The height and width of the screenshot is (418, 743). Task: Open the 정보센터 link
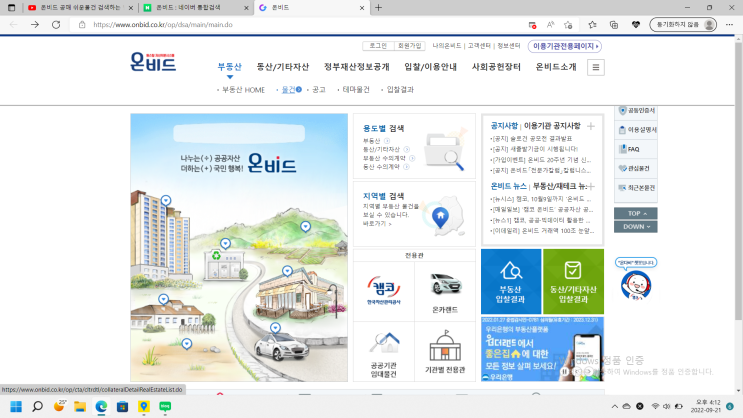click(x=508, y=45)
